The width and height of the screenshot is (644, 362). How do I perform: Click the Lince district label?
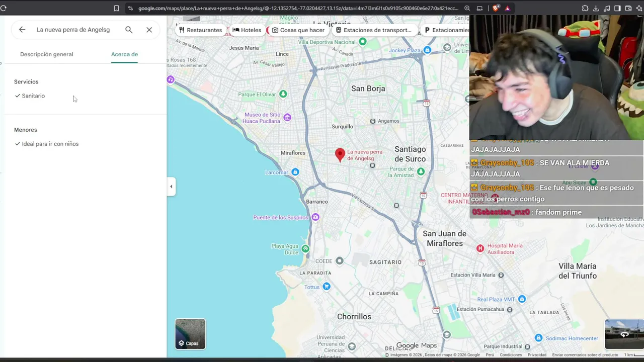(x=282, y=54)
